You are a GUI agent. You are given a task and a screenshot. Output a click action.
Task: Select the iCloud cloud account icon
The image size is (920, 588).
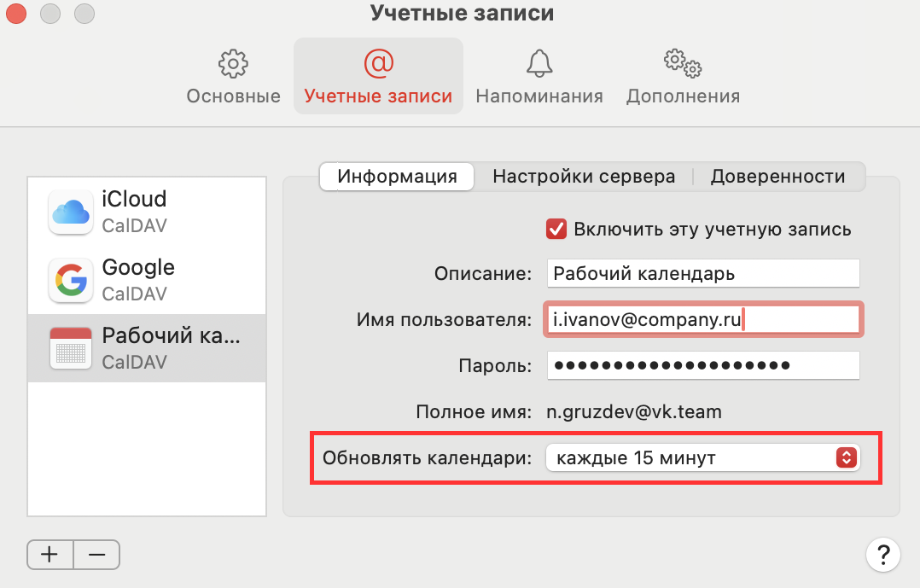pyautogui.click(x=70, y=212)
